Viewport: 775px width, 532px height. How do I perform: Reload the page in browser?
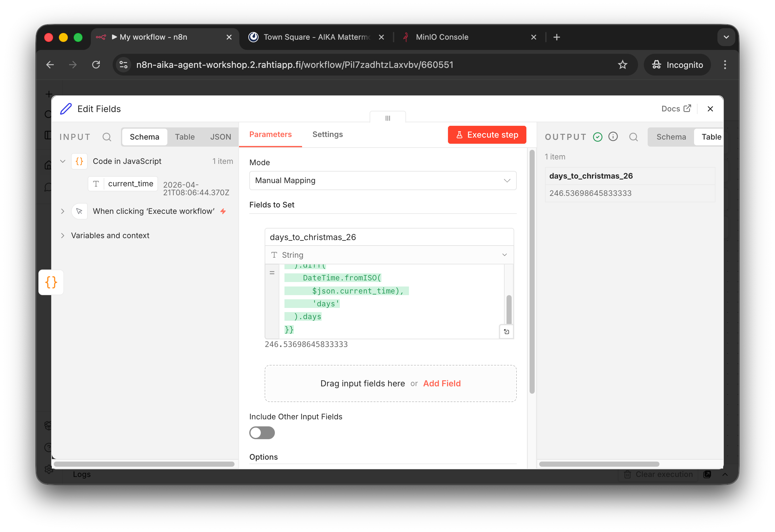click(96, 65)
